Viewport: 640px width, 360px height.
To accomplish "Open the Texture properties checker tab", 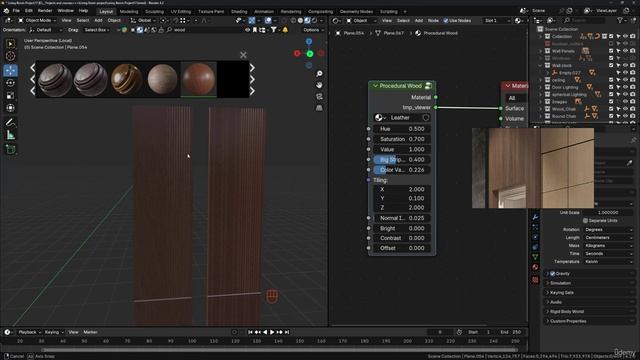I will pyautogui.click(x=535, y=280).
